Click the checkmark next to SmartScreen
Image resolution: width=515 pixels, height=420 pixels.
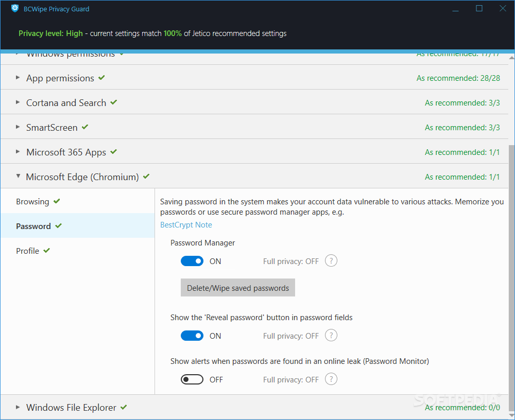[85, 127]
